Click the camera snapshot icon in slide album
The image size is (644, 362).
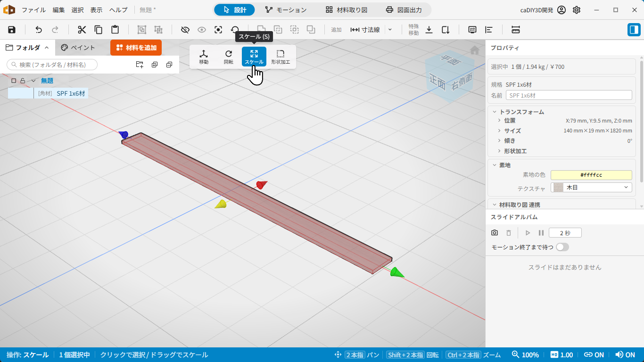(x=495, y=233)
